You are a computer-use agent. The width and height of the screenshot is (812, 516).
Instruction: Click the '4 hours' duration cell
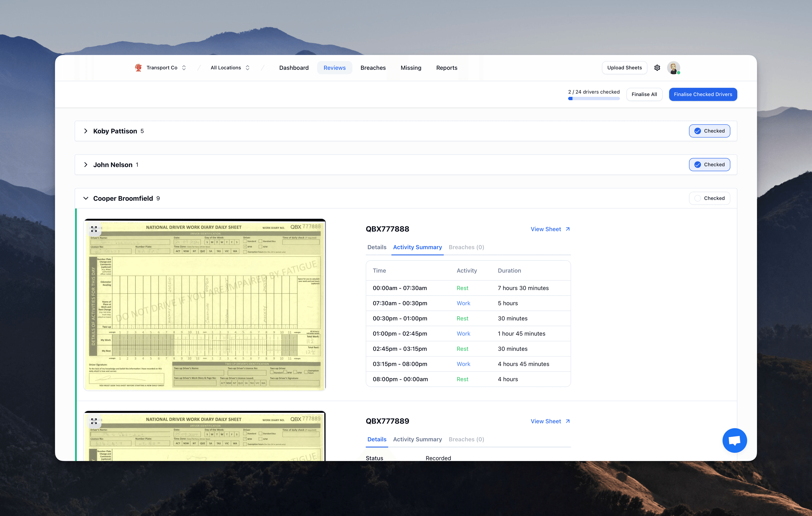tap(507, 379)
